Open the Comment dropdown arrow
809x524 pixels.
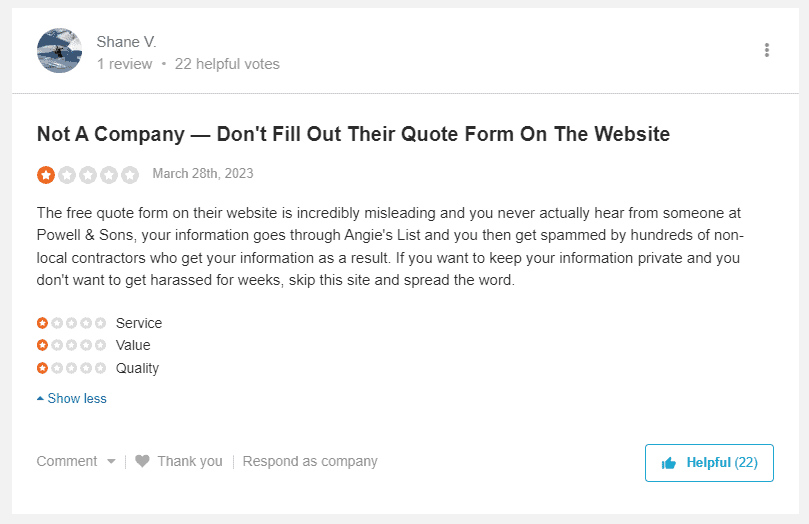tap(111, 462)
